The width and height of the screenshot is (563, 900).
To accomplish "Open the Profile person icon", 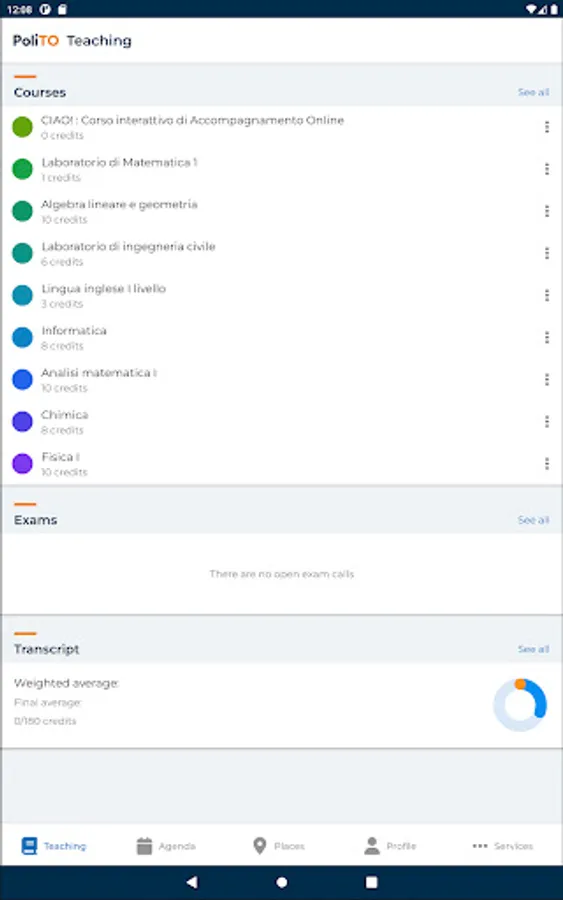I will point(372,845).
